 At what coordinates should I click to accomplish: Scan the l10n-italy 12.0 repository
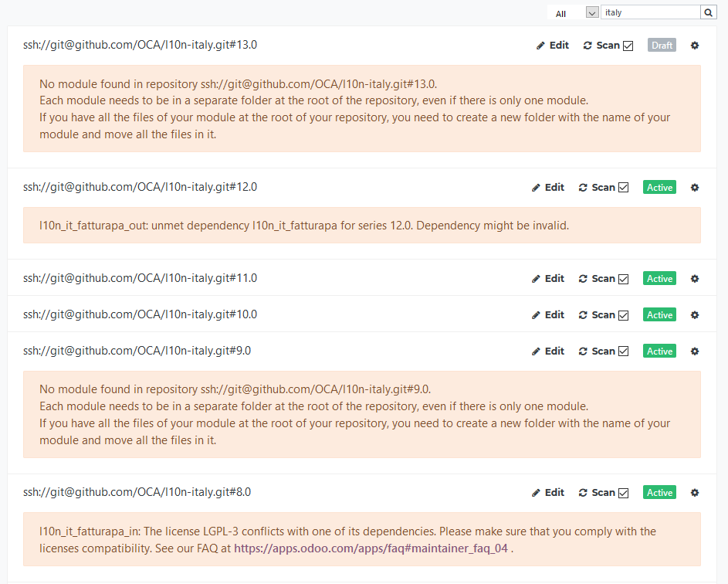(598, 188)
